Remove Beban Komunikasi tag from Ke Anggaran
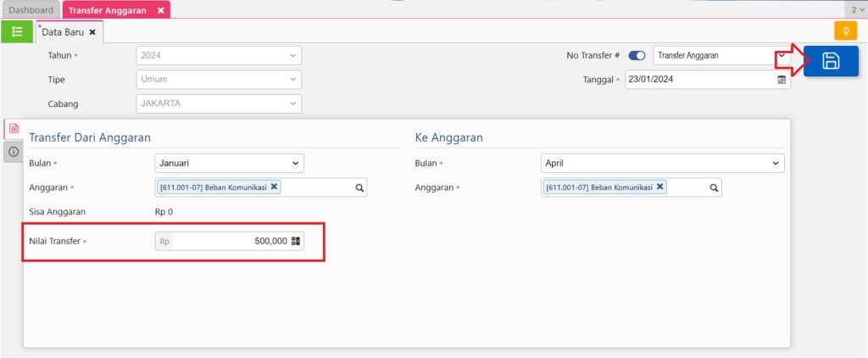The width and height of the screenshot is (868, 358). (x=659, y=187)
